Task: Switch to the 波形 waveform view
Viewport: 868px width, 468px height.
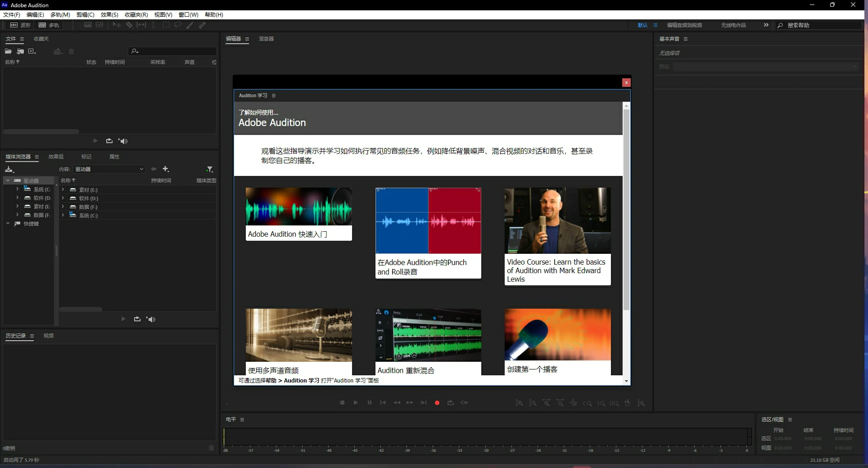Action: 21,25
